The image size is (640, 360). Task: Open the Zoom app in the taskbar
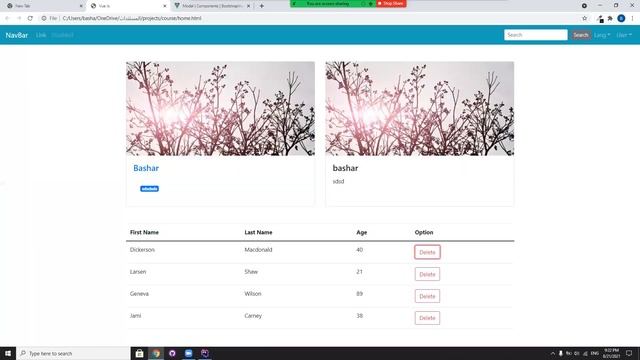(189, 353)
